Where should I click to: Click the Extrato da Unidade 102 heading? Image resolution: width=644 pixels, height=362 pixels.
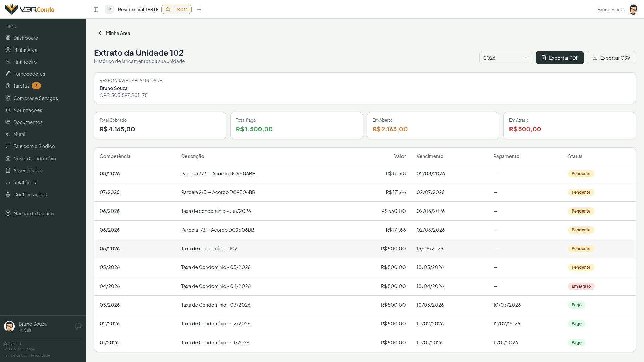(139, 53)
